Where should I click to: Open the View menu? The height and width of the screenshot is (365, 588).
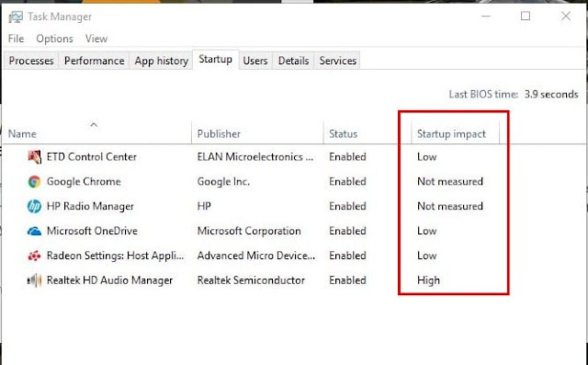pyautogui.click(x=96, y=39)
